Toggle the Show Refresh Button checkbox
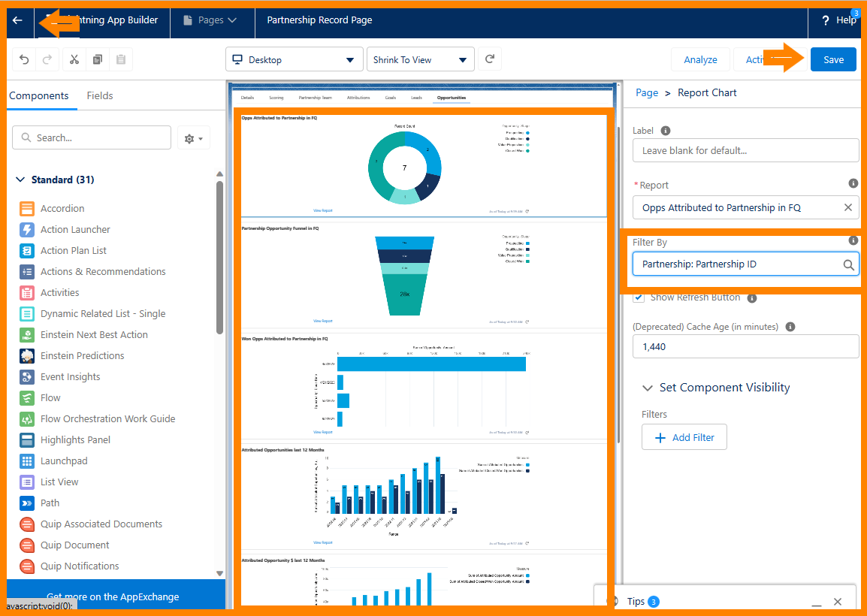 tap(639, 297)
